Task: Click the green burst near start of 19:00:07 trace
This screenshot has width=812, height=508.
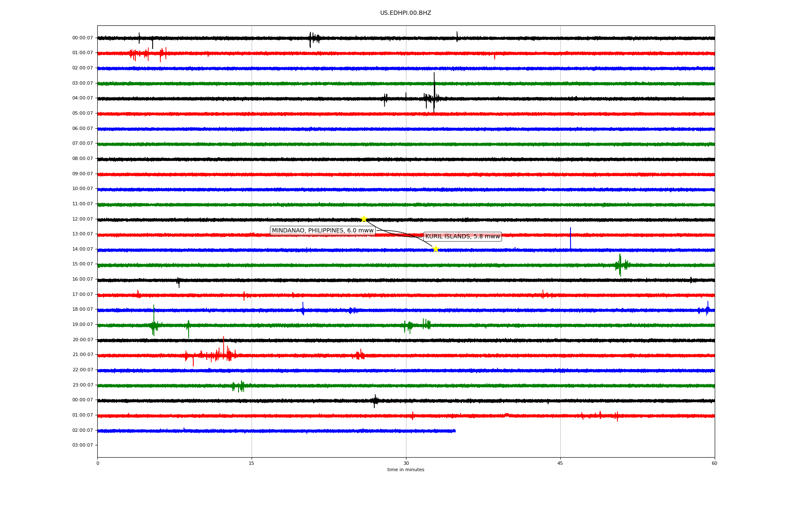Action: coord(154,325)
